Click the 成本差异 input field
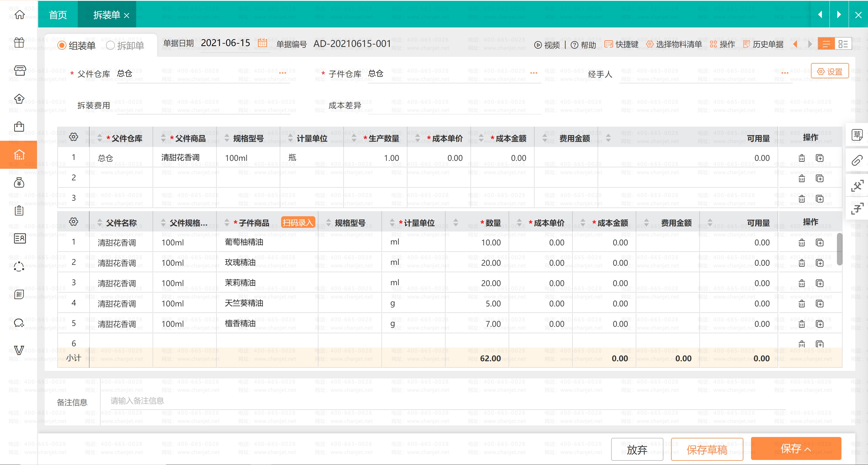The width and height of the screenshot is (868, 465). click(x=454, y=105)
